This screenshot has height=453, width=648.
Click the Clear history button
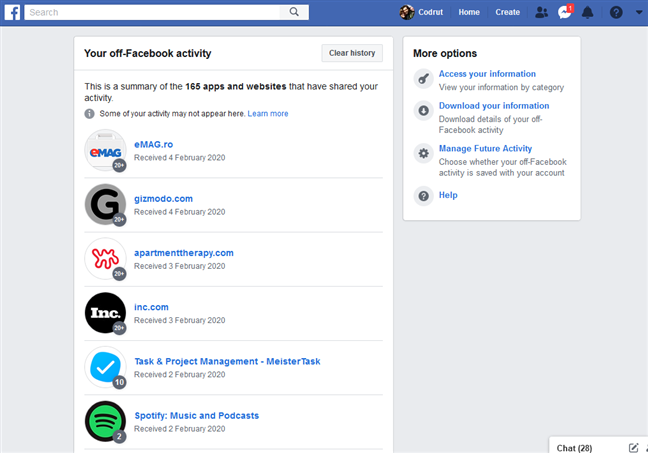352,53
